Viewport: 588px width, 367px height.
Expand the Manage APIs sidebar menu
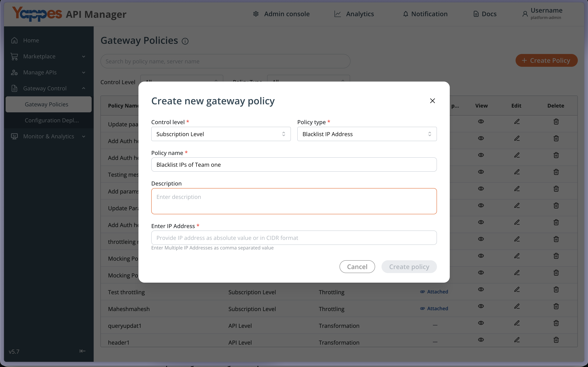coord(49,72)
